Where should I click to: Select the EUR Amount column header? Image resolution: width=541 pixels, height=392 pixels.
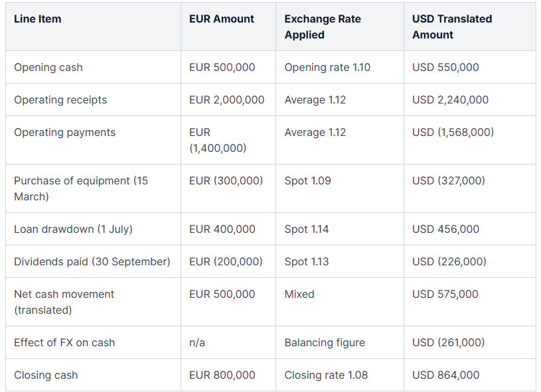(222, 19)
